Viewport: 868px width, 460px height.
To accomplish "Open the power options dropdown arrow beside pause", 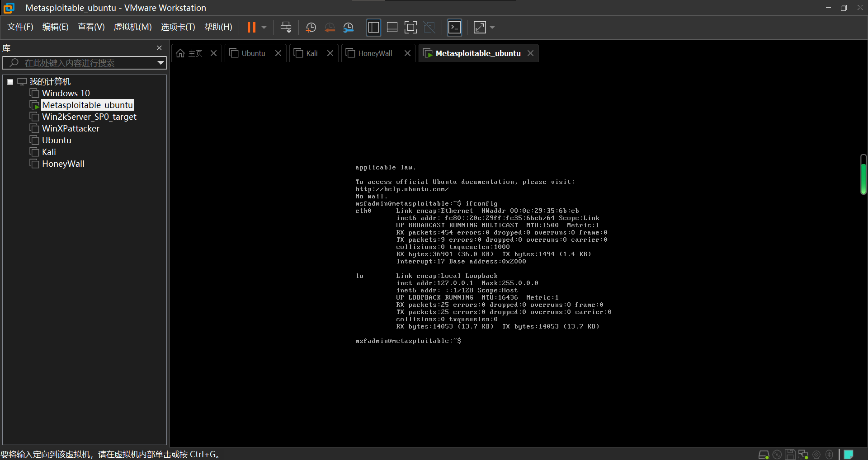I will tap(264, 28).
